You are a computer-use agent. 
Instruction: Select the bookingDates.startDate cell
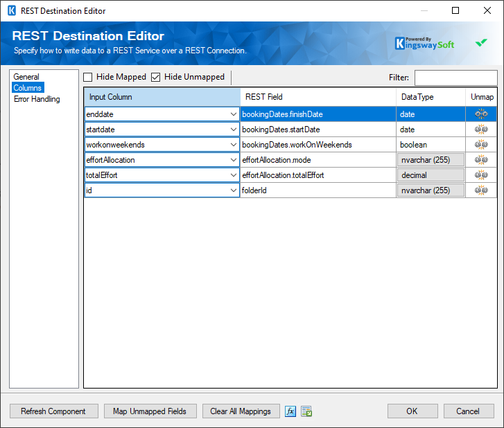tap(318, 130)
